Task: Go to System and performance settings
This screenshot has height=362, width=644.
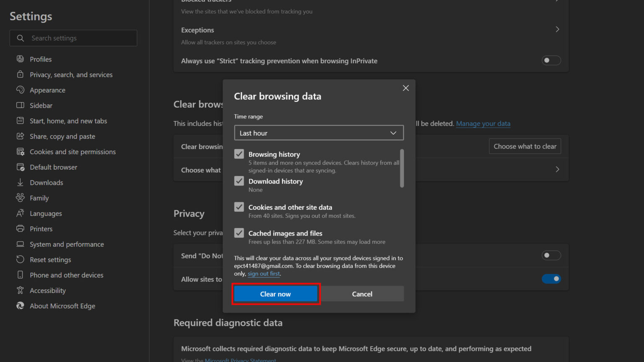Action: [67, 244]
